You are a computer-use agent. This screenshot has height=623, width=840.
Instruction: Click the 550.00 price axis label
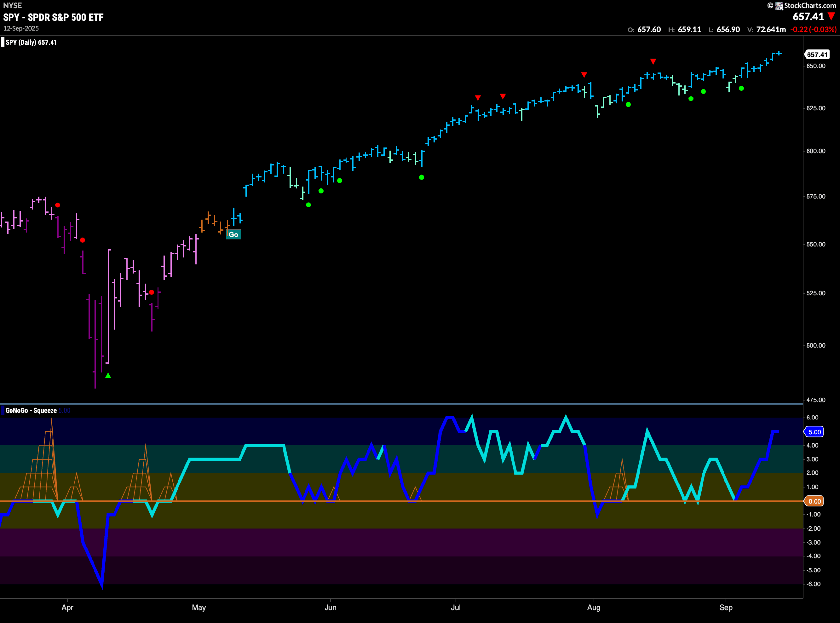[815, 244]
